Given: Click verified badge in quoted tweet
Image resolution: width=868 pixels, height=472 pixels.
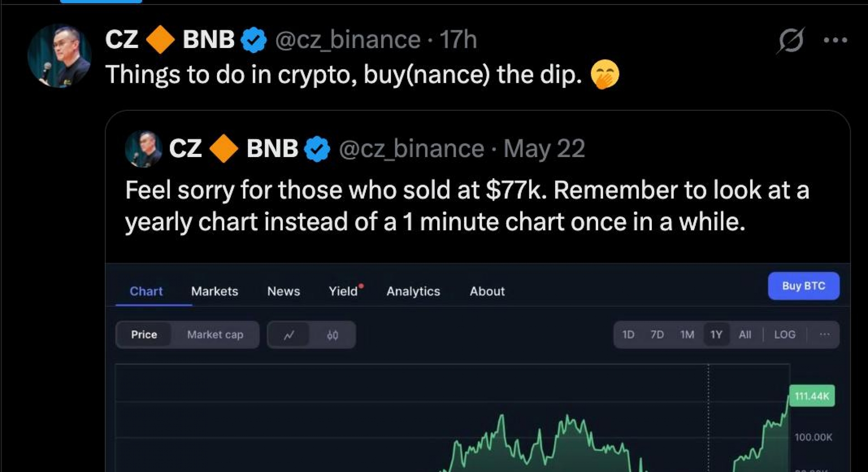Looking at the screenshot, I should (x=317, y=149).
